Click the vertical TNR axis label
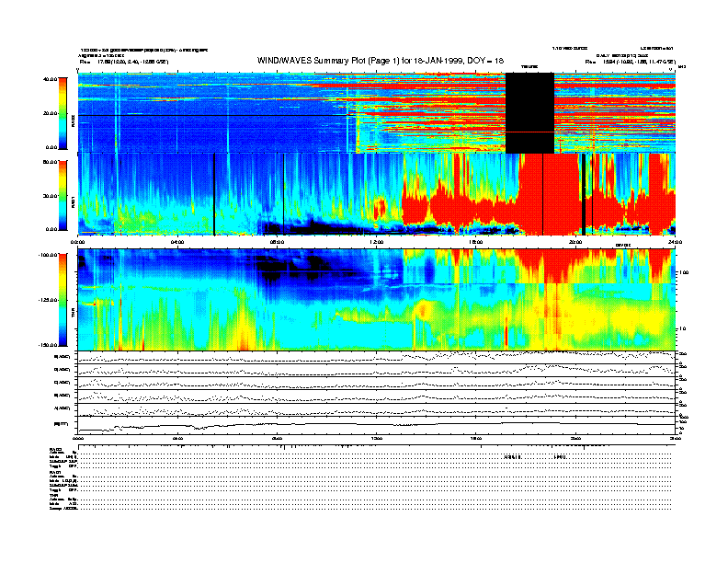 tap(73, 315)
